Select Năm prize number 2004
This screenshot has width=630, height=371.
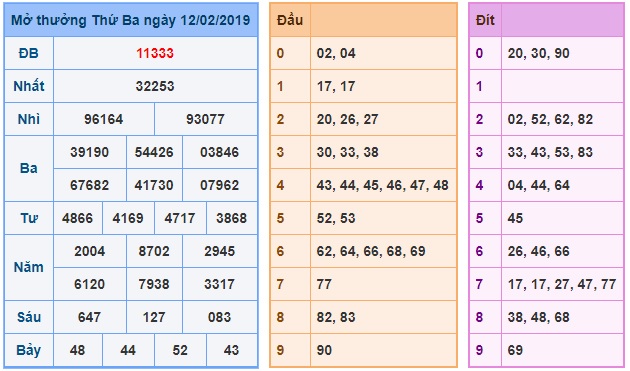click(90, 251)
